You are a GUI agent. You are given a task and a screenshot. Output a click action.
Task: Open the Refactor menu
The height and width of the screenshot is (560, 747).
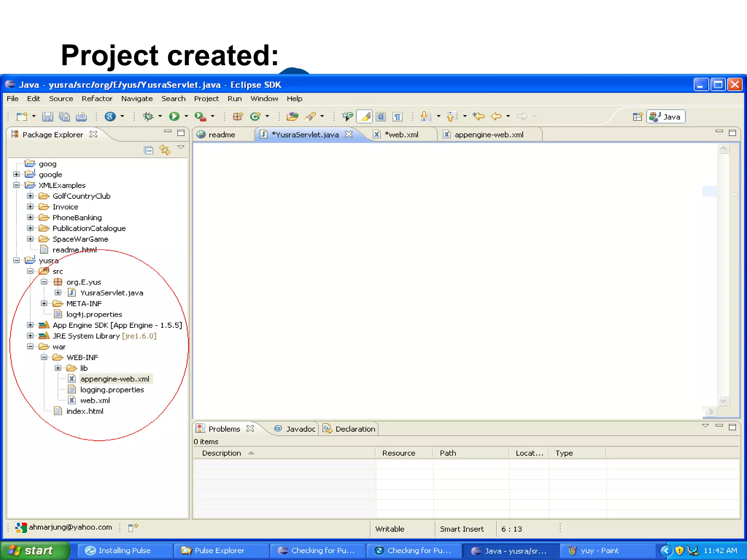click(x=97, y=98)
